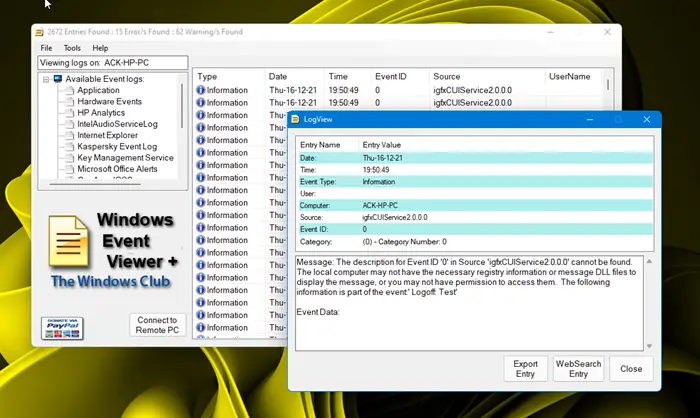Image resolution: width=700 pixels, height=418 pixels.
Task: Click time 19:50:49 in the second row
Action: 343,103
